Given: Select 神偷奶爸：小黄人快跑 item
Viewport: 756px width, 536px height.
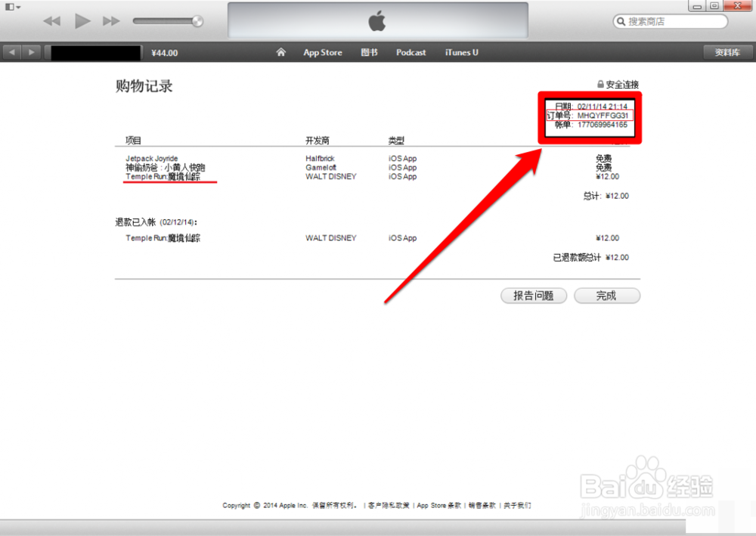Looking at the screenshot, I should point(166,167).
